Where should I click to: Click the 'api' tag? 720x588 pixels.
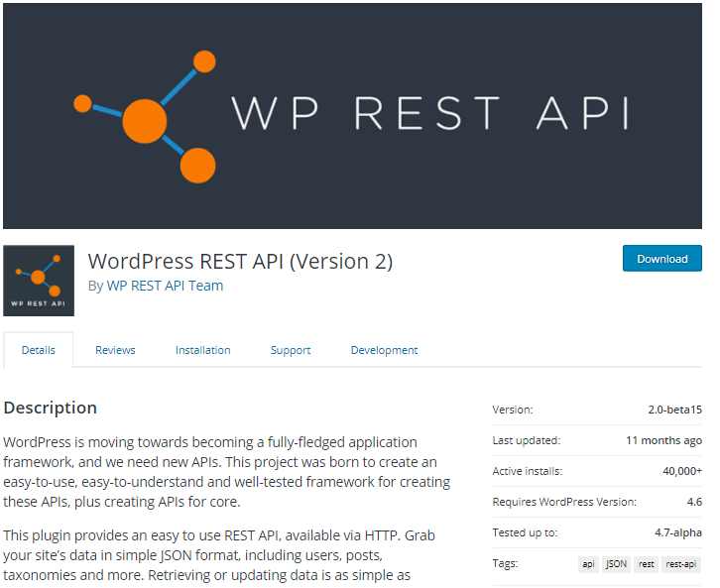pyautogui.click(x=588, y=564)
